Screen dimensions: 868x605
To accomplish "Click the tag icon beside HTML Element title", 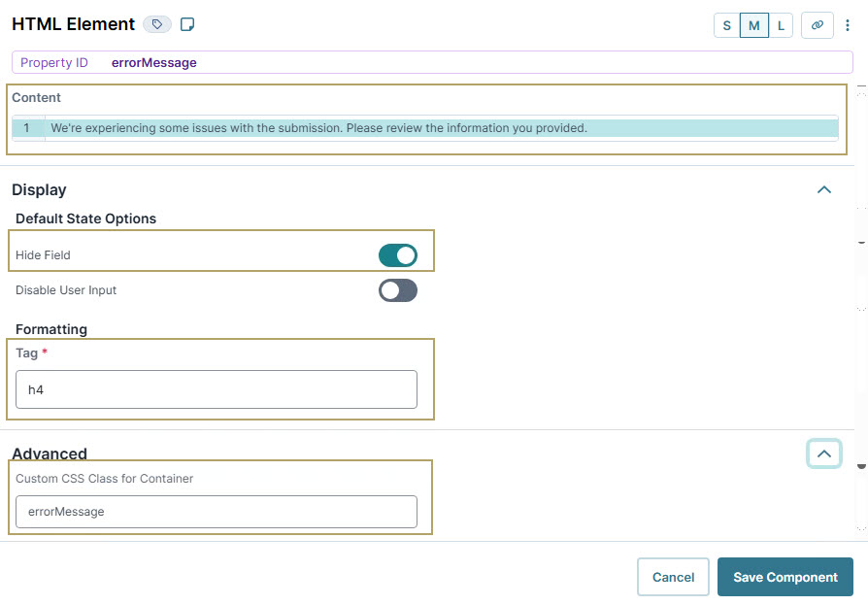I will (x=156, y=23).
